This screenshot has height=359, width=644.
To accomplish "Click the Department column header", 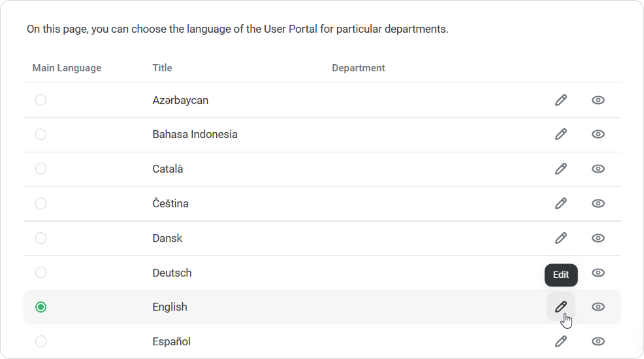I will point(358,68).
